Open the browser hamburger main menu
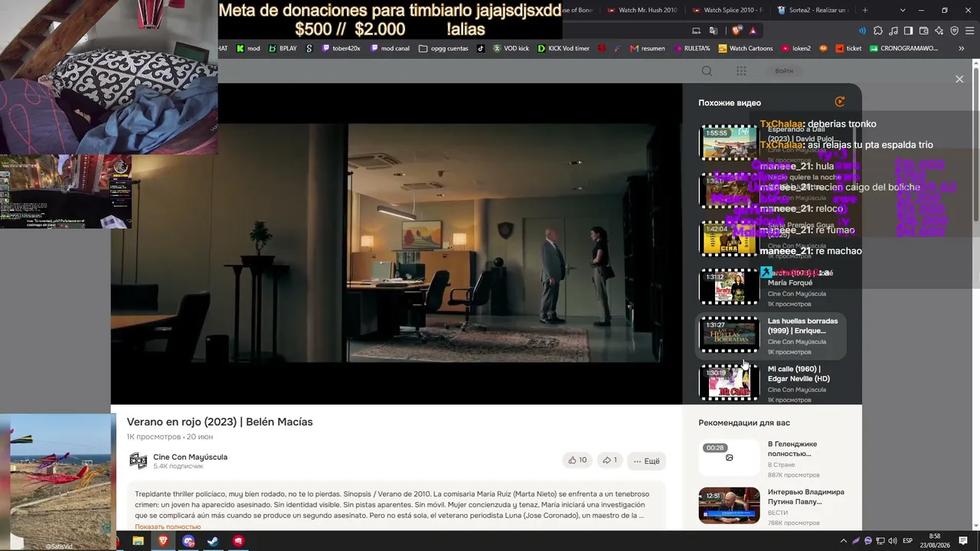This screenshot has width=980, height=551. pyautogui.click(x=969, y=31)
